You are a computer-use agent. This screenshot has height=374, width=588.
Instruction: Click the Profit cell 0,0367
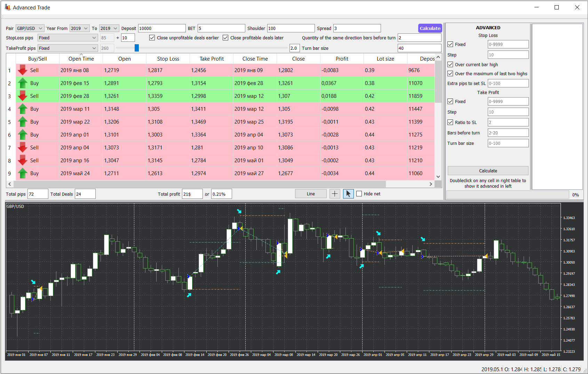pyautogui.click(x=342, y=83)
